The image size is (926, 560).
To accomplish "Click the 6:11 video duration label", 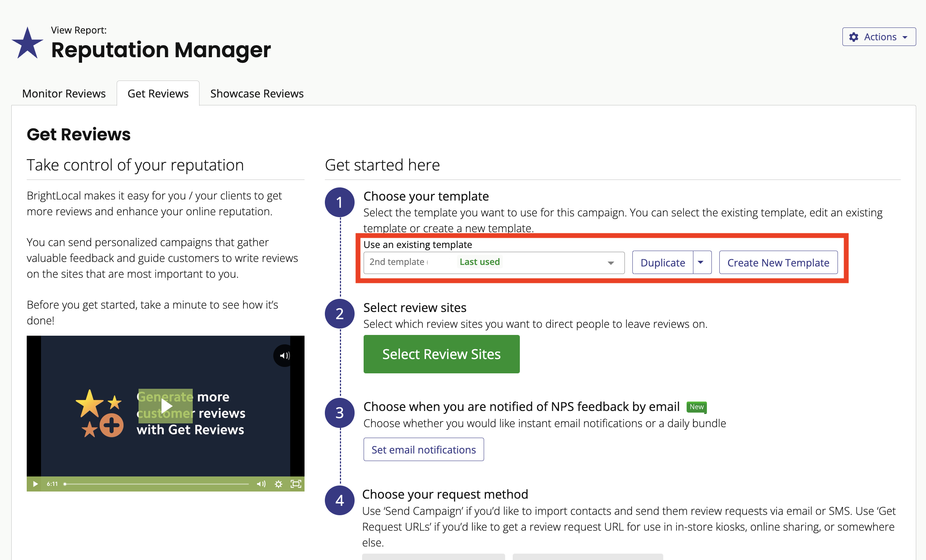I will coord(52,484).
